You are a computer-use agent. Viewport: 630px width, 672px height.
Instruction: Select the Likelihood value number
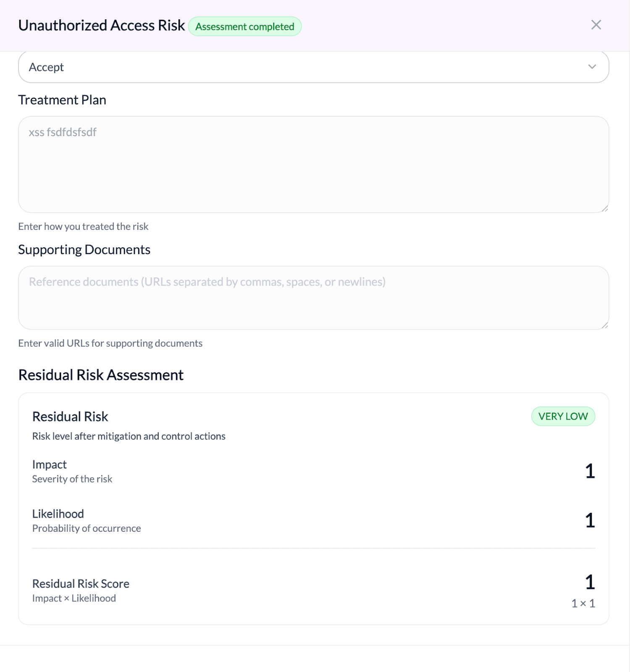(x=590, y=520)
